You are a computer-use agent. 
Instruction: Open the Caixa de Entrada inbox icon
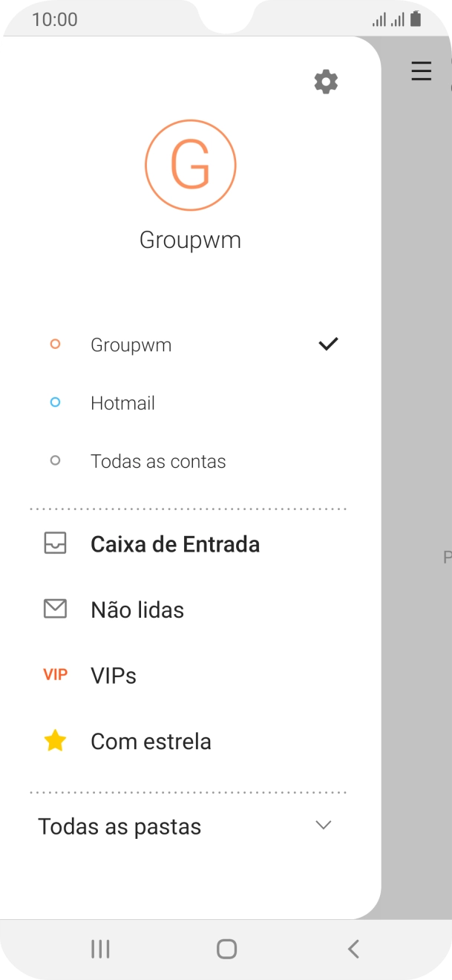(x=56, y=543)
